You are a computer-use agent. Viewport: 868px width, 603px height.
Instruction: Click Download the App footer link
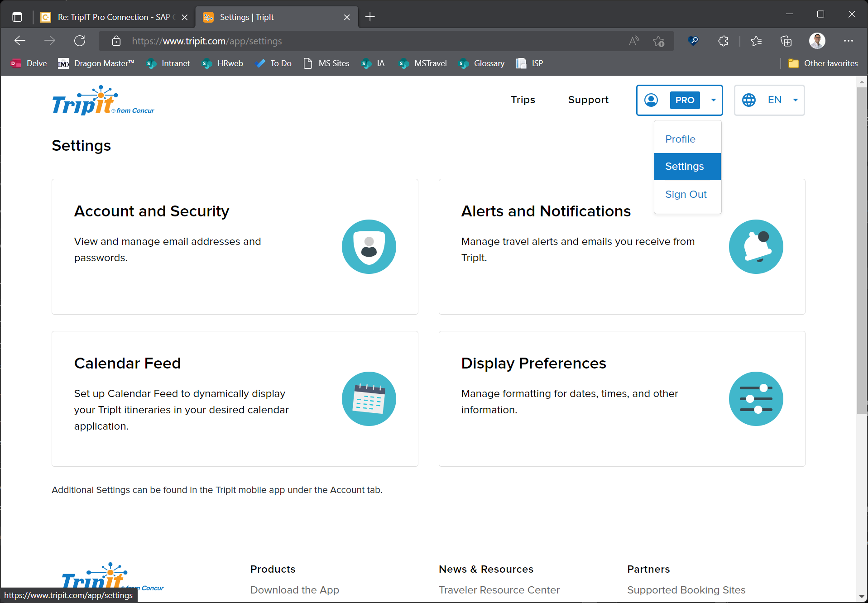tap(295, 590)
